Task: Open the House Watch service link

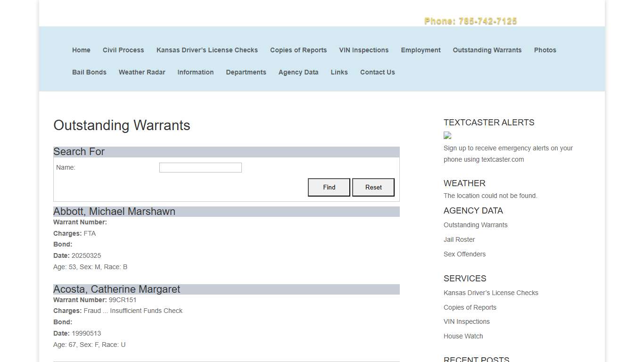Action: pos(463,336)
